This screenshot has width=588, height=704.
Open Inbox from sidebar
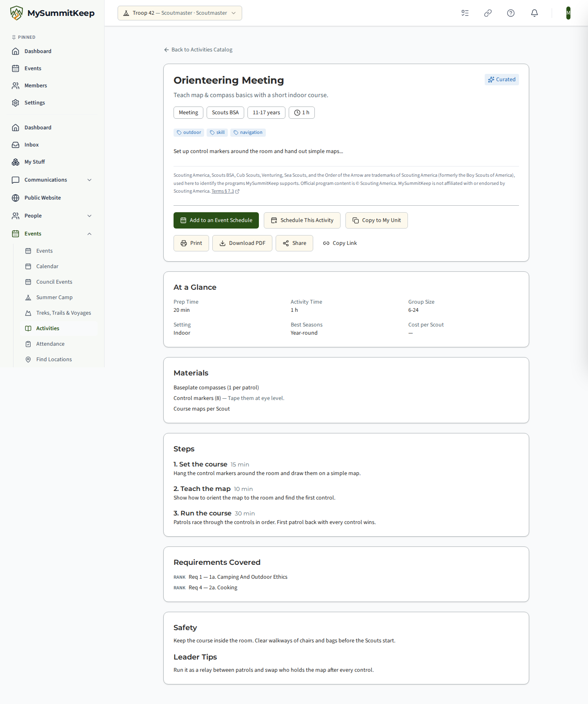(x=52, y=145)
